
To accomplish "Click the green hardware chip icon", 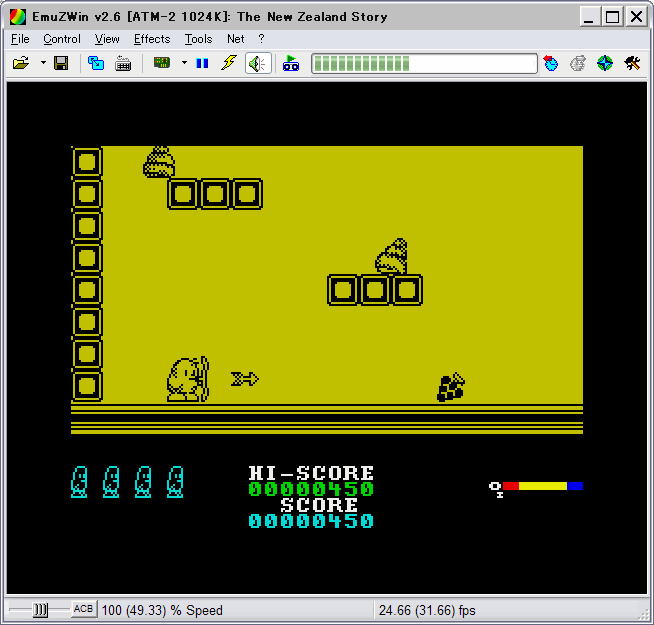I will (161, 63).
